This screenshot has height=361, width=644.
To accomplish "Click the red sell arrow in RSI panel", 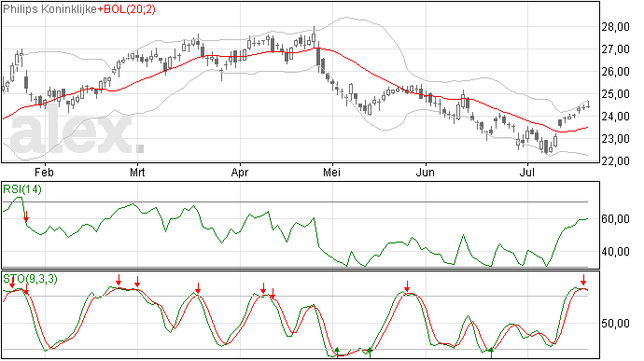I will point(26,216).
